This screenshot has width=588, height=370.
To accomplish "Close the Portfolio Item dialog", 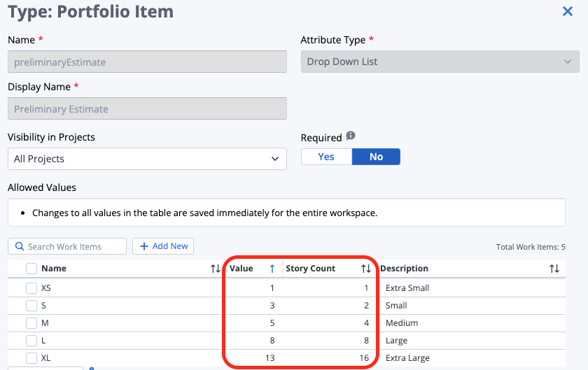I will pos(568,11).
